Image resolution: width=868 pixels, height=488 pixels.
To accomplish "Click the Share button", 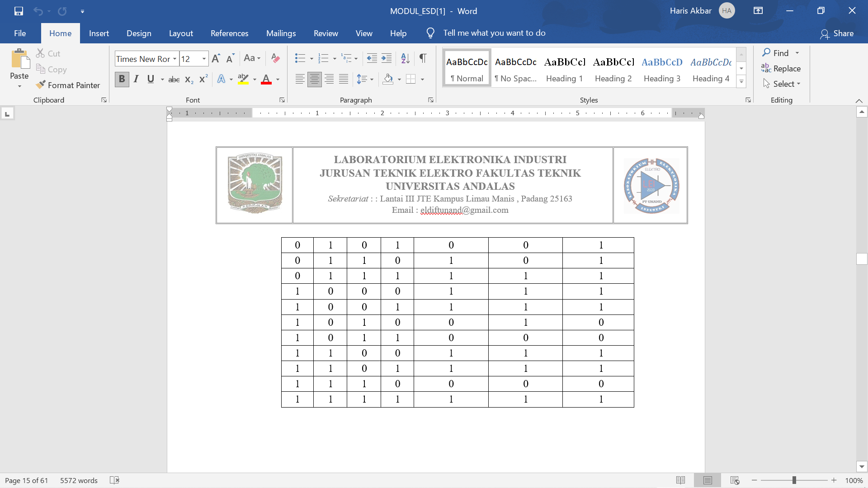I will [x=837, y=33].
